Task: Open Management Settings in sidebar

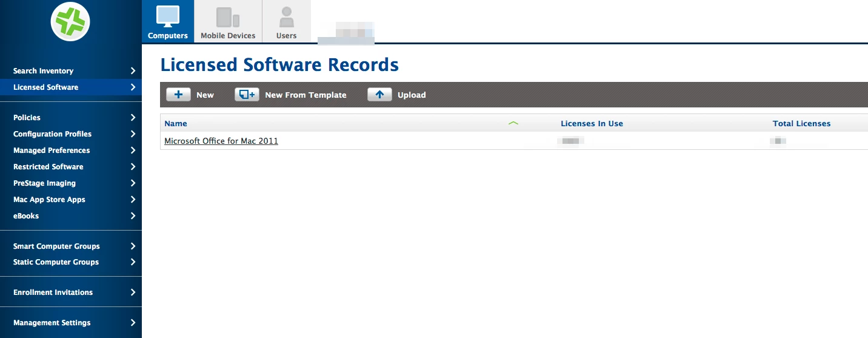Action: coord(52,323)
